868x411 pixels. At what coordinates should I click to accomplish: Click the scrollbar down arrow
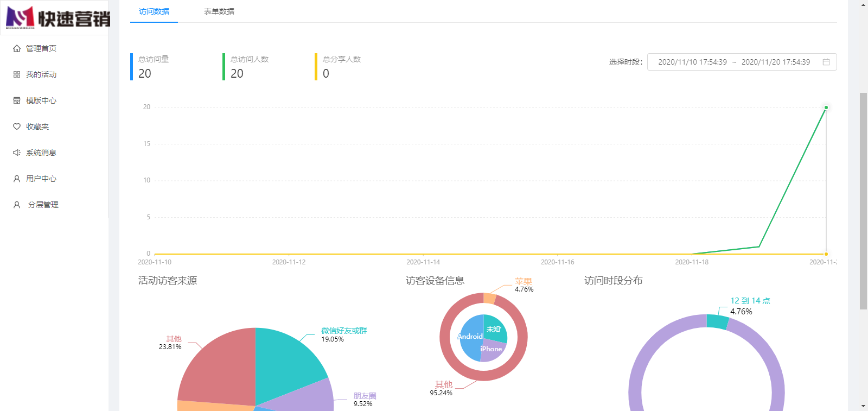(x=863, y=406)
